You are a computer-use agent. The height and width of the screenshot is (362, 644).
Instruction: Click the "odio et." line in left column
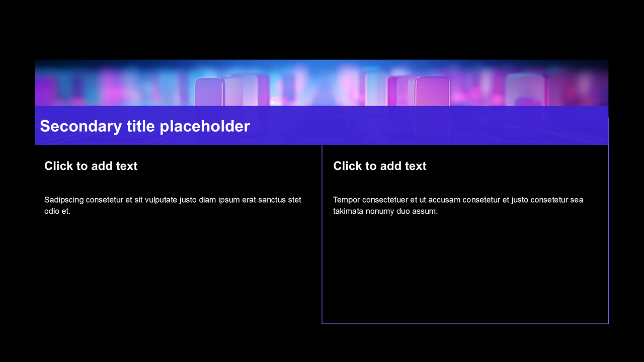57,211
